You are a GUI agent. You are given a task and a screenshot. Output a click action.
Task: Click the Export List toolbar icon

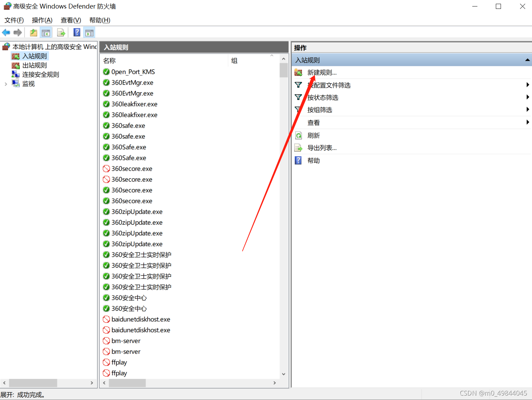tap(61, 33)
